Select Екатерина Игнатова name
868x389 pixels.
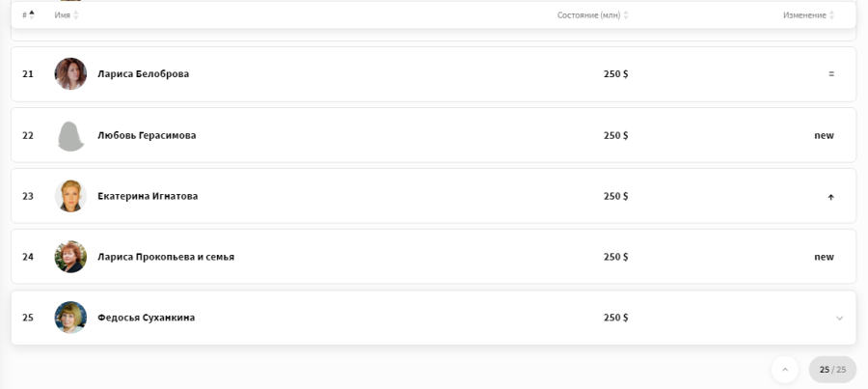(148, 196)
